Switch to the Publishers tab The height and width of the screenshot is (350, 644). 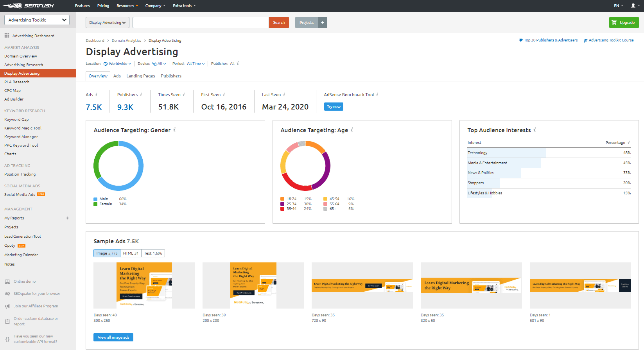click(x=171, y=76)
